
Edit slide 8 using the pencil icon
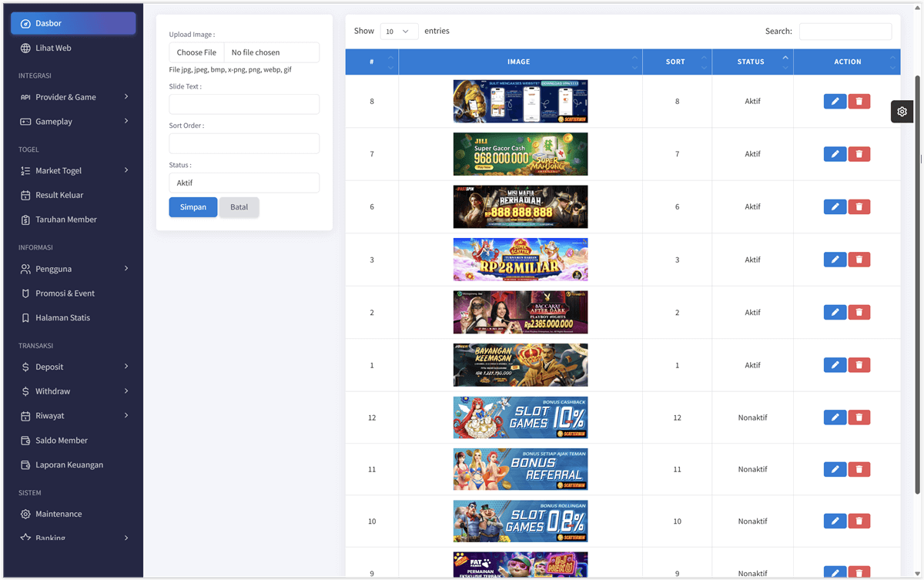[x=835, y=101]
